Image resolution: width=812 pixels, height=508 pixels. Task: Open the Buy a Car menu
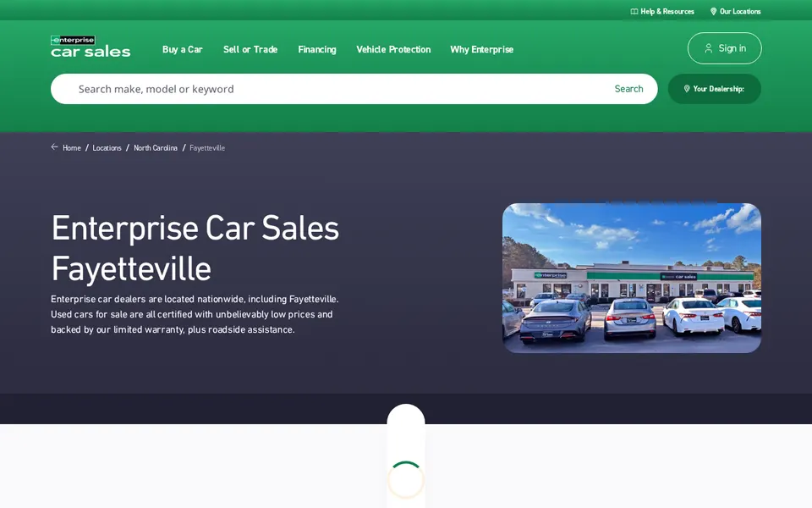tap(183, 49)
